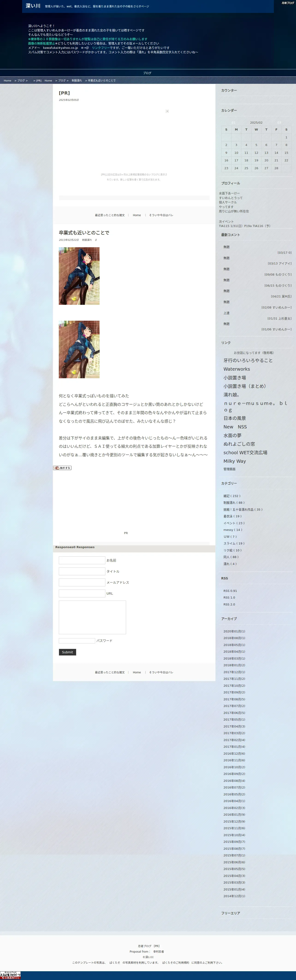The image size is (296, 980).
Task: Click the リンクフリー link in the header
Action: pos(101,48)
